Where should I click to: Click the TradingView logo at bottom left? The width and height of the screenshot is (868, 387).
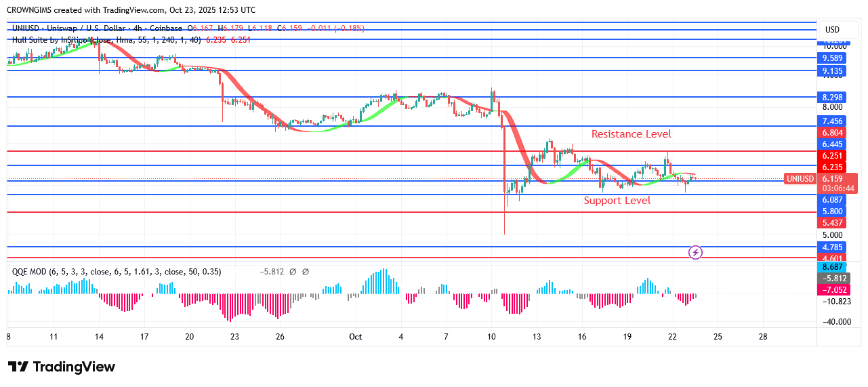click(62, 367)
